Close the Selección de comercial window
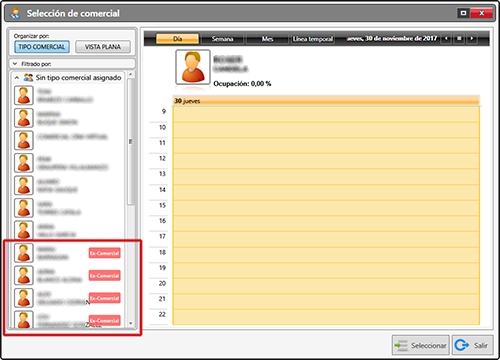Viewport: 500px width, 360px height. pos(481,13)
